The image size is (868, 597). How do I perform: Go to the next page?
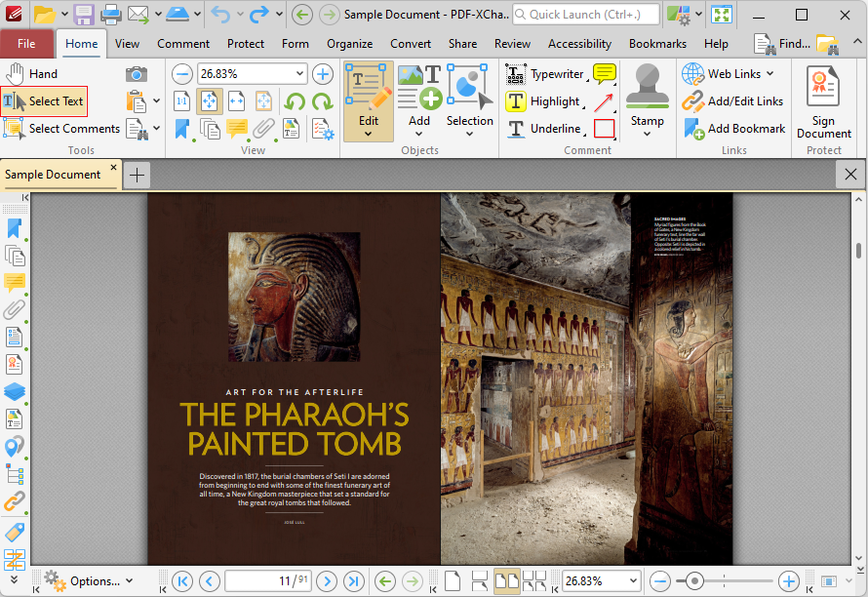(x=327, y=581)
